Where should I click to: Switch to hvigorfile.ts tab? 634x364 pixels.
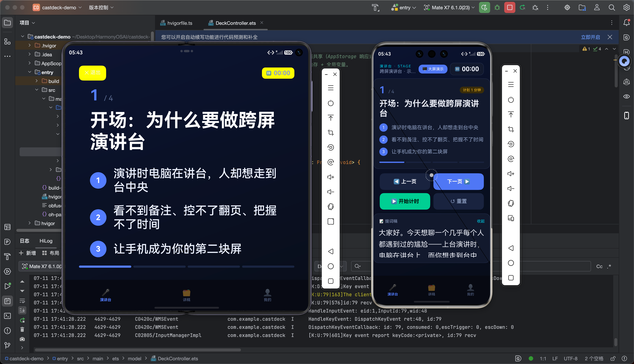click(176, 23)
